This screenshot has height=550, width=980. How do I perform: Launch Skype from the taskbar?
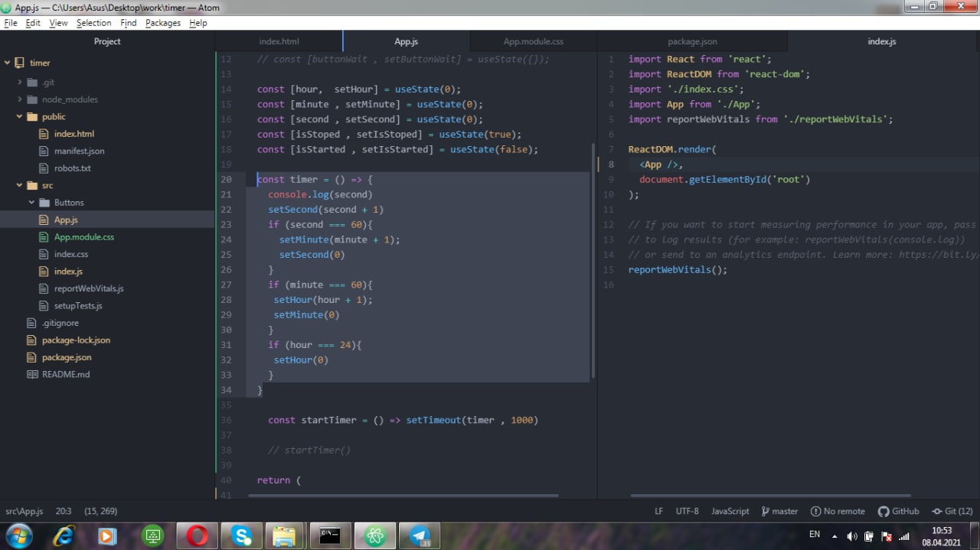pyautogui.click(x=242, y=535)
